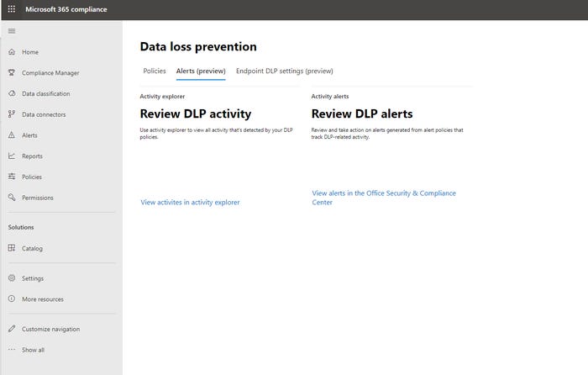Select the Data classification icon
This screenshot has height=375, width=588.
click(x=12, y=93)
